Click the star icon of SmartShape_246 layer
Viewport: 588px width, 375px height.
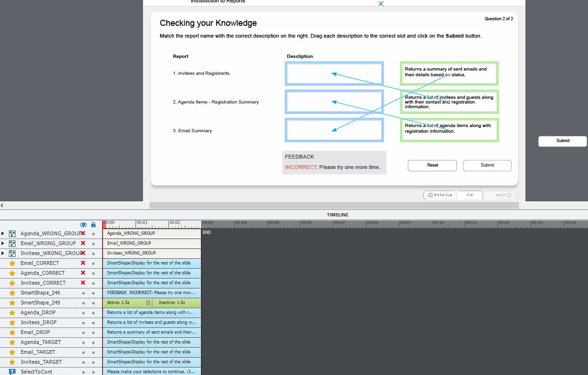pos(12,293)
